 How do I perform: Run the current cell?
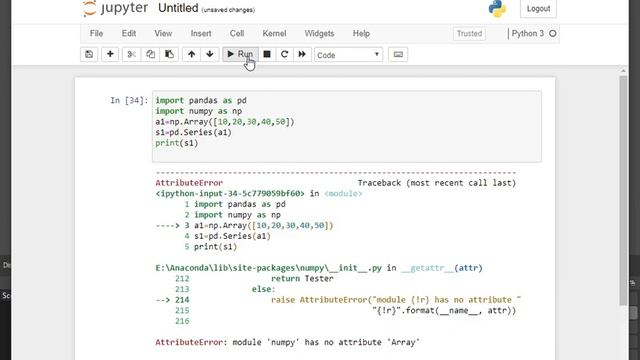click(x=240, y=54)
